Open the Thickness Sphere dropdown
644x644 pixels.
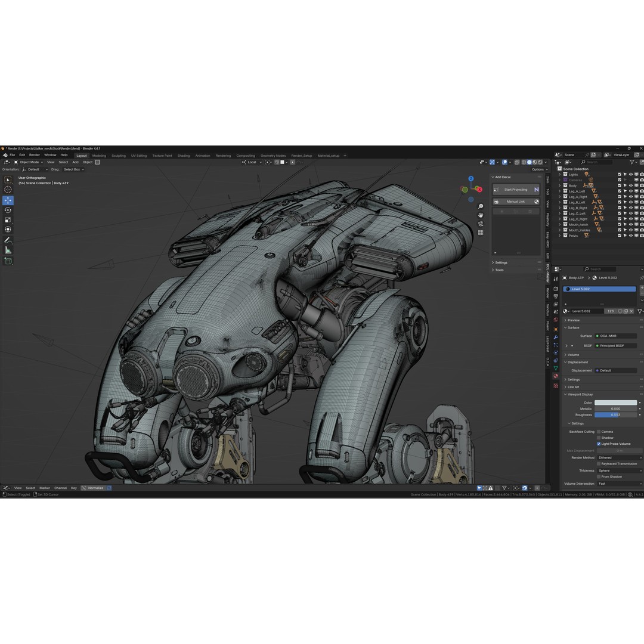pos(620,470)
